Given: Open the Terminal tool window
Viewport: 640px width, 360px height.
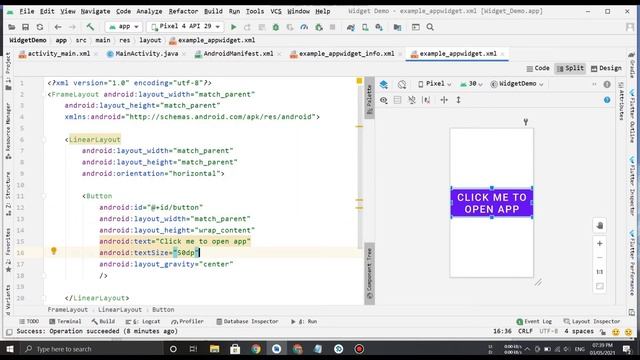Looking at the screenshot, I should coord(65,322).
